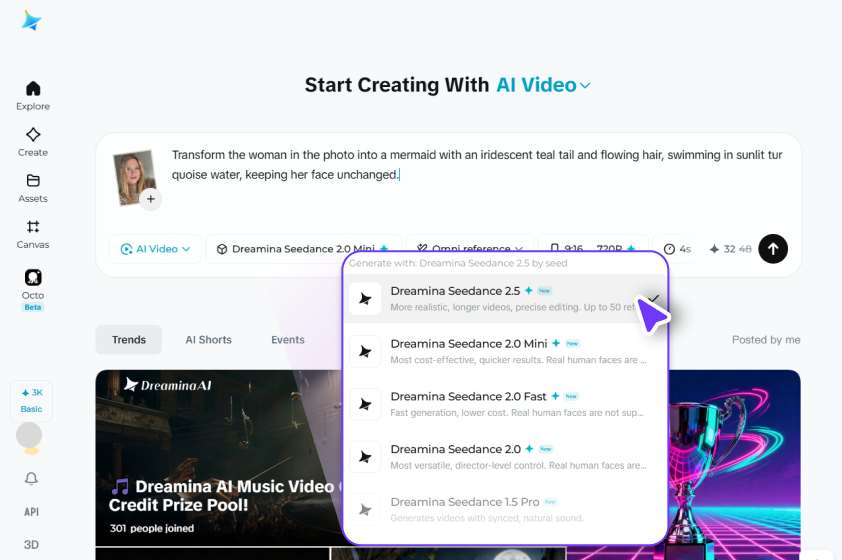Select Dreamina Seedance 2.5 model
842x560 pixels.
click(x=505, y=299)
